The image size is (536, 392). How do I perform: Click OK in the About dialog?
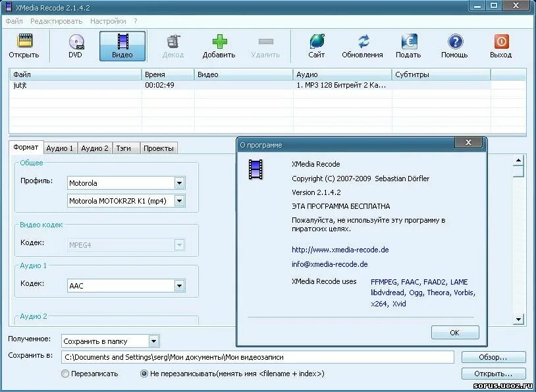tap(455, 333)
